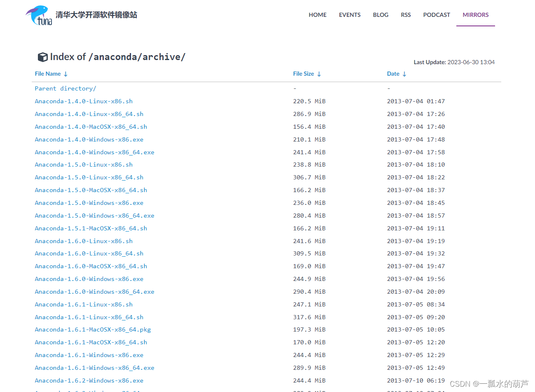Screen dimensions: 535x392
Task: Click the TUNA fish logo
Action: (x=39, y=15)
